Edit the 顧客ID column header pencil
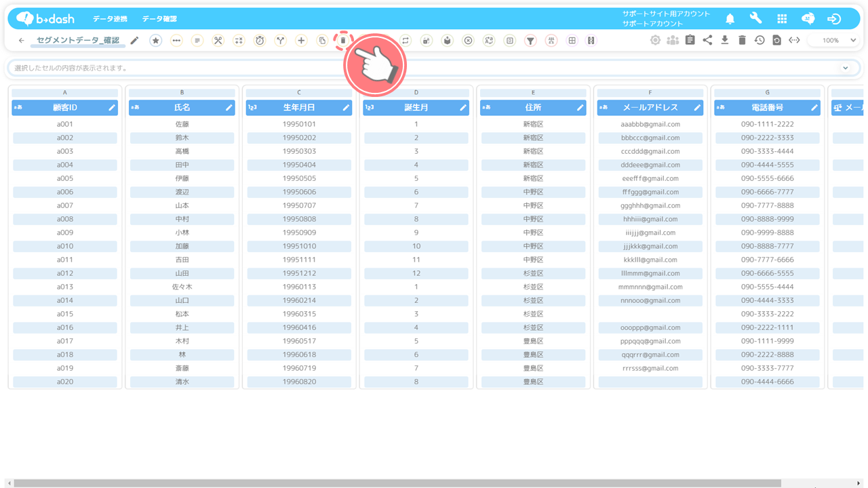This screenshot has height=488, width=868. tap(112, 107)
